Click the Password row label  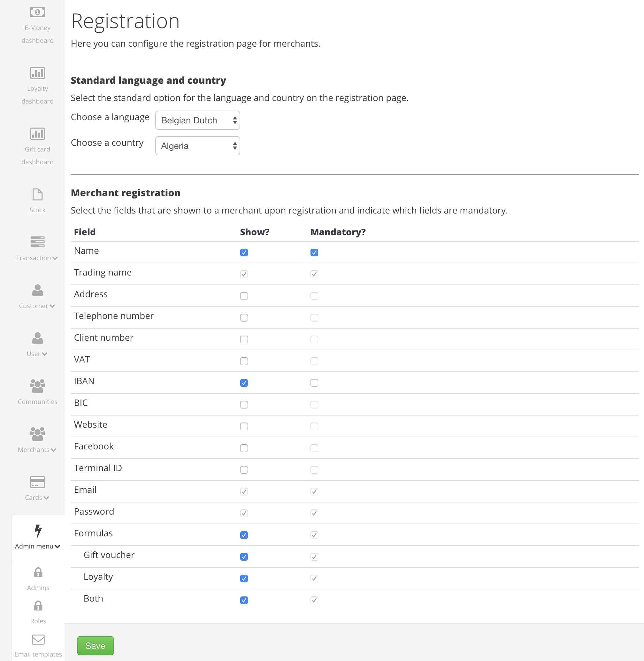click(94, 512)
